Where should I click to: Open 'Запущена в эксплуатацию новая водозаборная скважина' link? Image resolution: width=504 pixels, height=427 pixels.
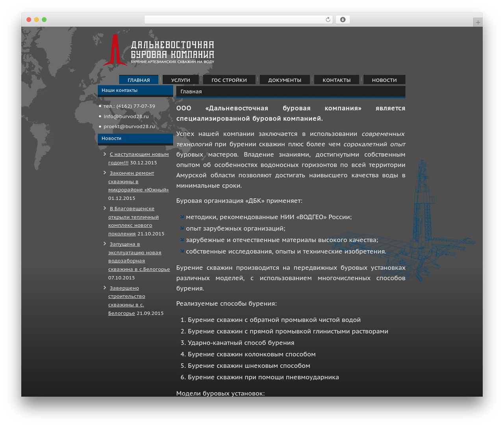[x=139, y=257]
